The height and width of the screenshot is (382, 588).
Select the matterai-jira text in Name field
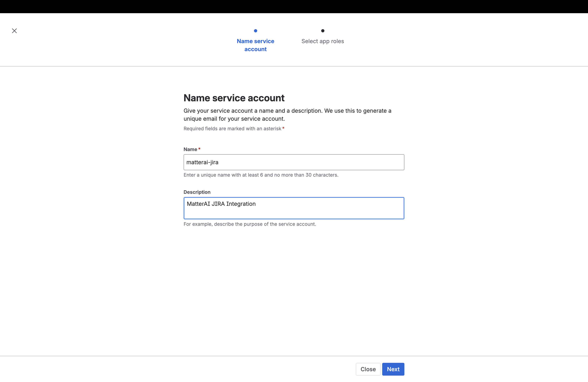tap(202, 162)
